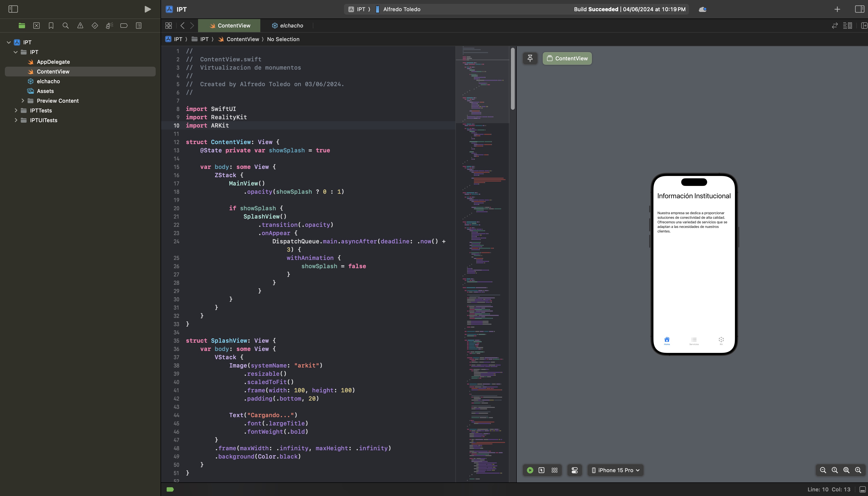Switch to the ContentView editor tab
The image size is (868, 496).
(x=229, y=26)
